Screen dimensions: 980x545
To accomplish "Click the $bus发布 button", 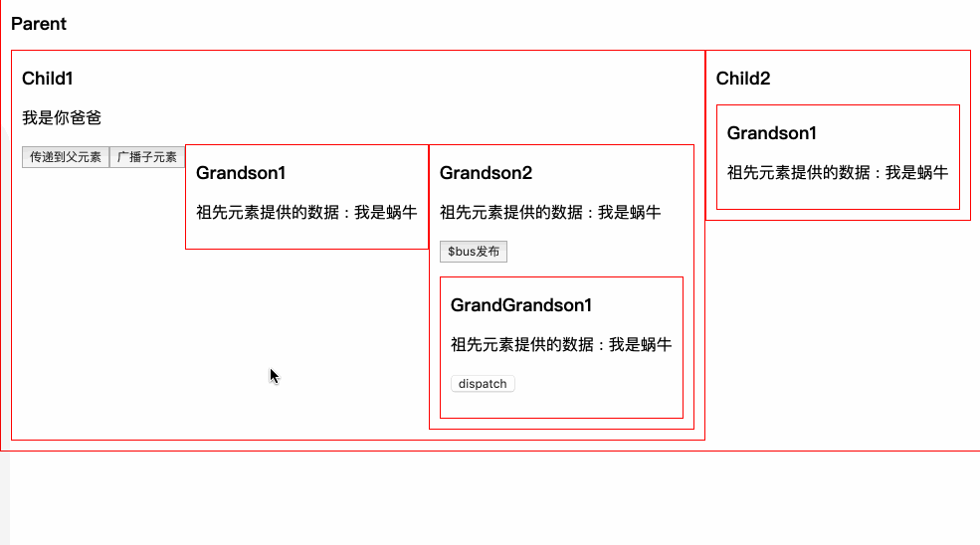I will [474, 252].
